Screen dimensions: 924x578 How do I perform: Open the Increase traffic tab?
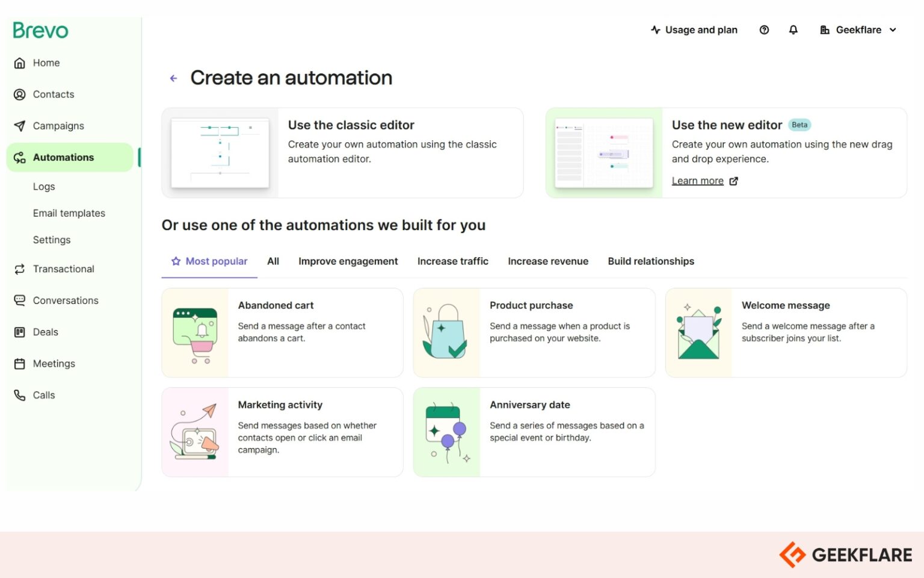[453, 261]
